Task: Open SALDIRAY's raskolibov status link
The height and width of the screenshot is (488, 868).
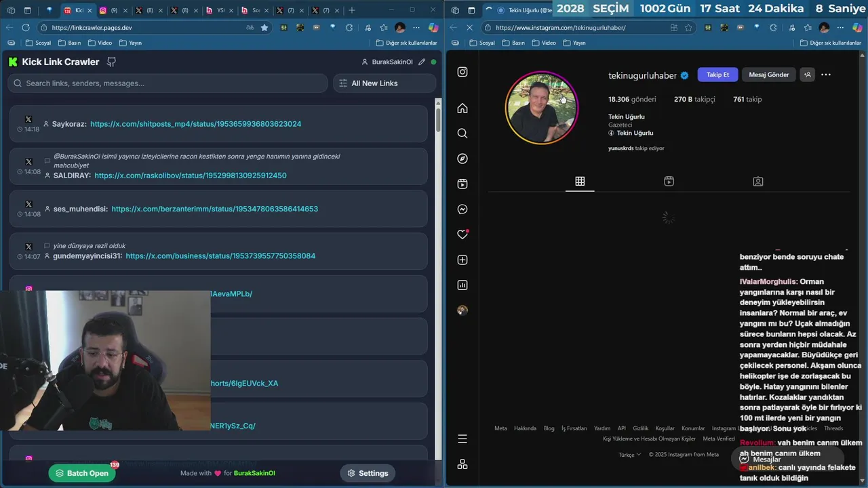Action: tap(191, 175)
